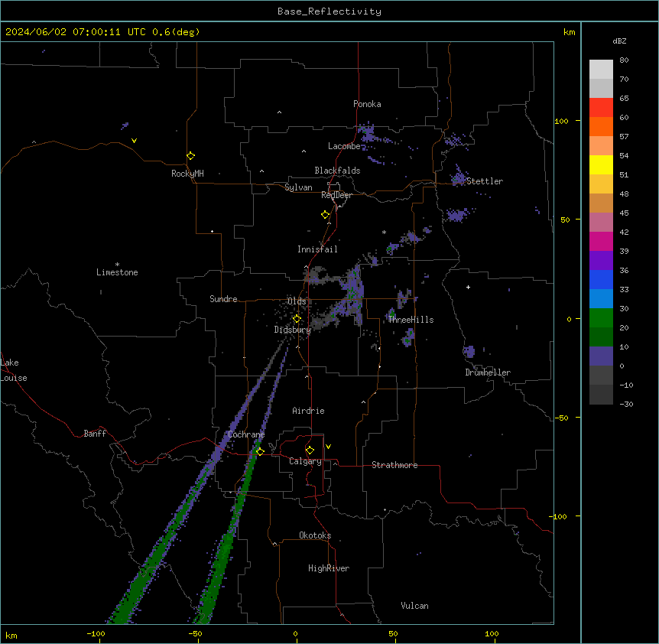Click the yellow v marker northwest of RockyMH

134,141
